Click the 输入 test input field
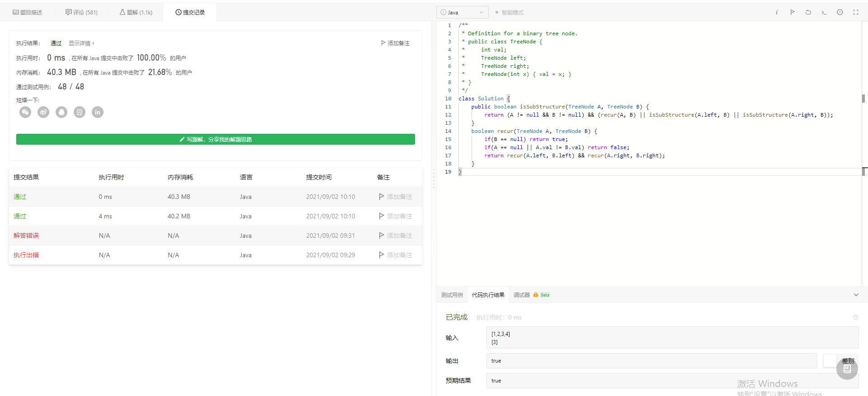This screenshot has width=868, height=396. tap(672, 338)
